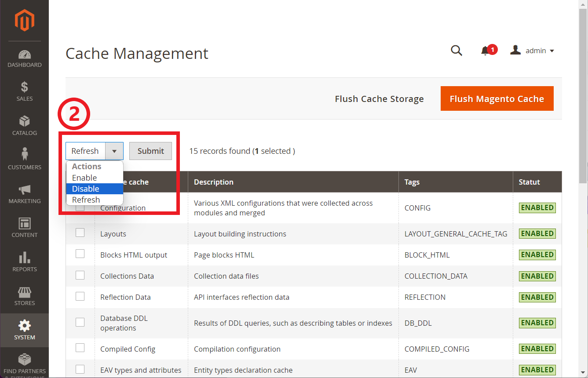Open the Reports sidebar menu

pyautogui.click(x=25, y=262)
